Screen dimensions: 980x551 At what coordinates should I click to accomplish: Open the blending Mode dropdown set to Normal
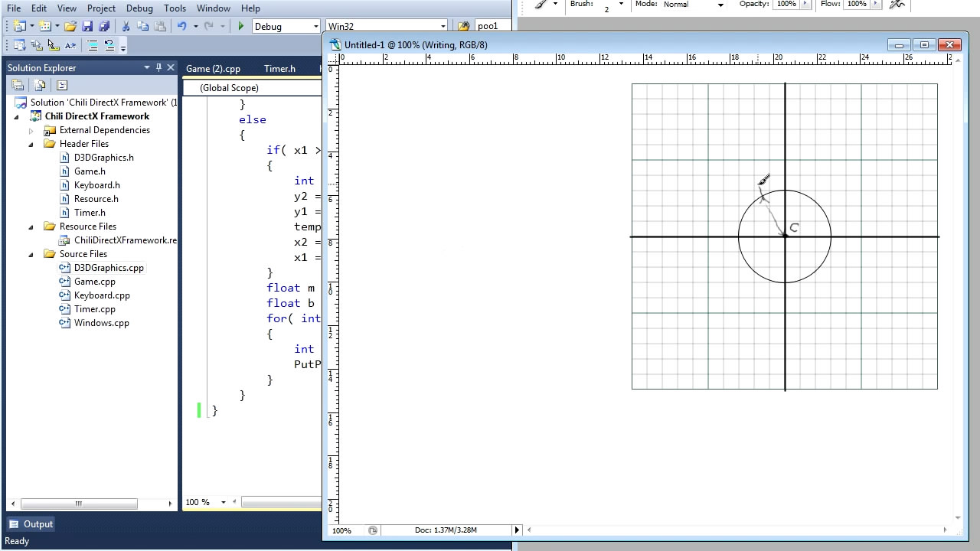point(720,5)
